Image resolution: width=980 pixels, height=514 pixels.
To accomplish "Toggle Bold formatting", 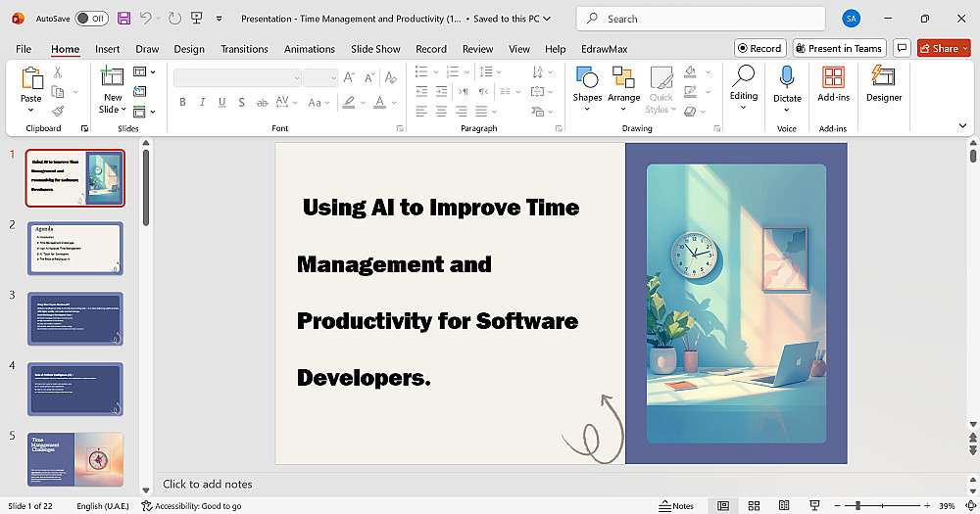I will tap(182, 103).
